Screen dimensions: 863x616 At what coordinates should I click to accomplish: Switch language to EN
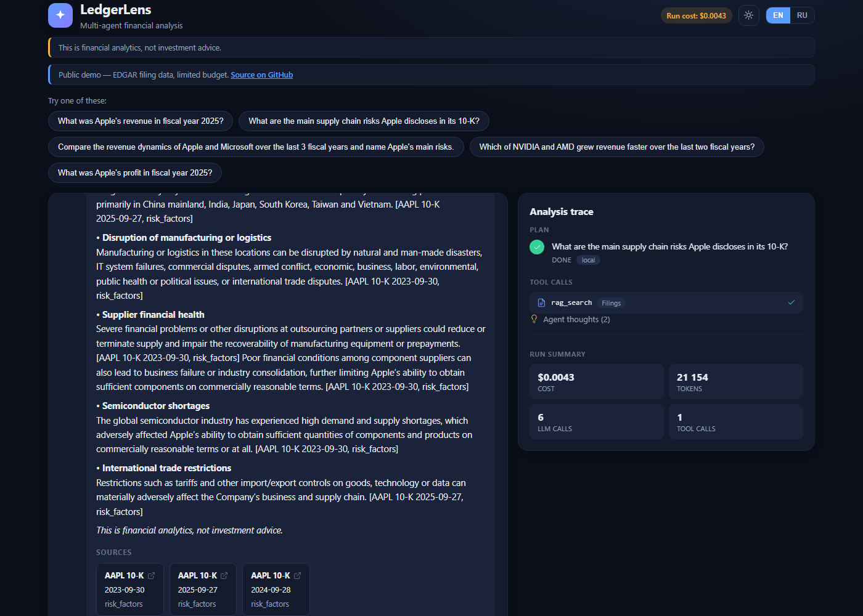[x=778, y=15]
